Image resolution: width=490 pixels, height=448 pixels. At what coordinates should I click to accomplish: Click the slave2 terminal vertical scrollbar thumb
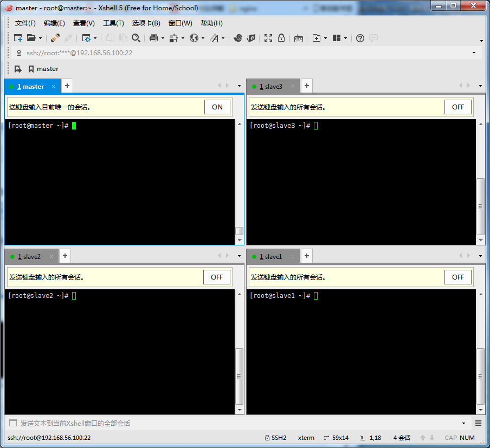coord(239,376)
